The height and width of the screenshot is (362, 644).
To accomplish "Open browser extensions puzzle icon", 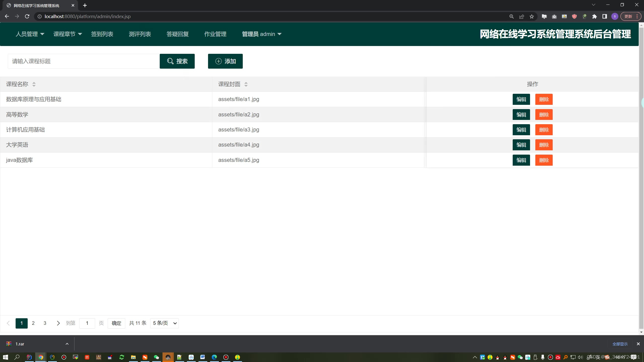I will point(594,16).
